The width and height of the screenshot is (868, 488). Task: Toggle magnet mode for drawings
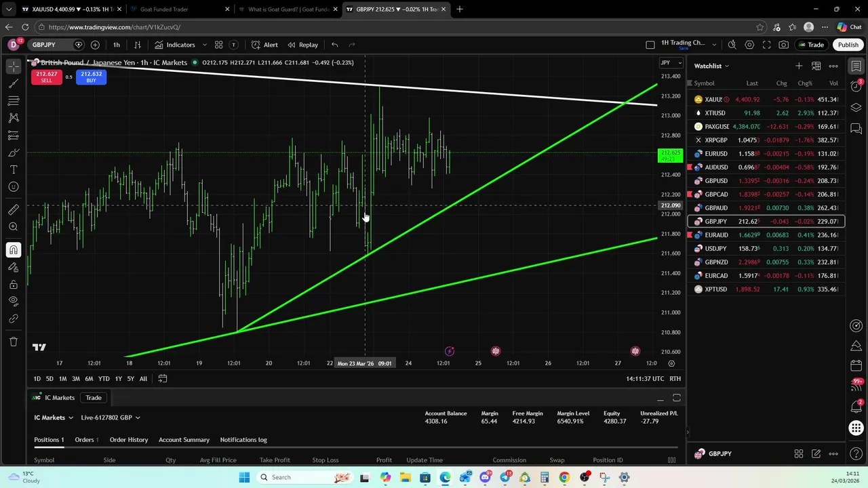tap(14, 250)
